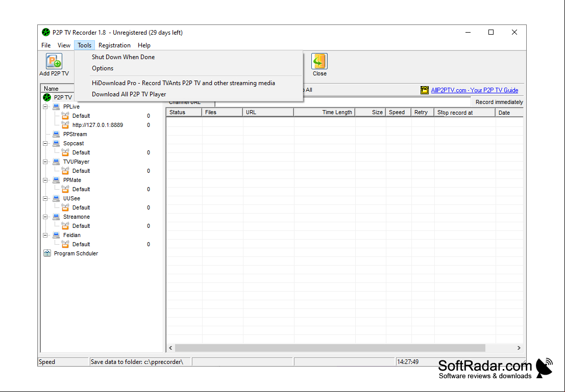The height and width of the screenshot is (392, 565).
Task: Open the AllP2PTV.com guide link
Action: pyautogui.click(x=475, y=90)
